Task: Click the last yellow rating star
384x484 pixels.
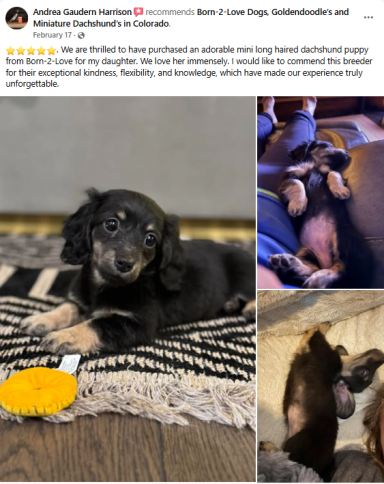Action: (51, 51)
